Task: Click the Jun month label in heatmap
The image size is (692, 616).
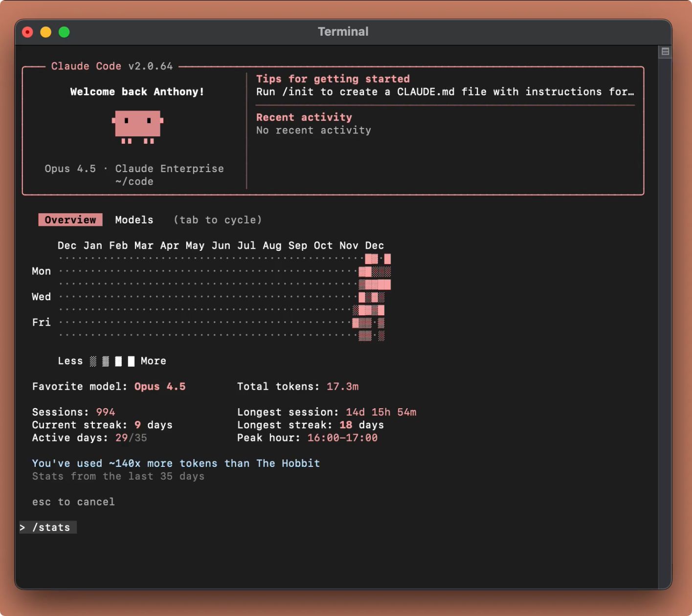Action: click(221, 245)
